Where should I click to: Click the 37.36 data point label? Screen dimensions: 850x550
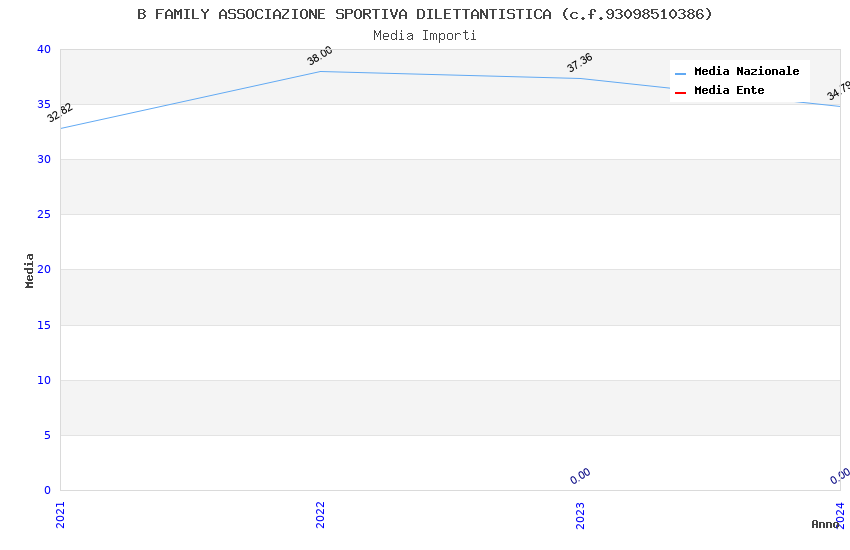coord(580,63)
